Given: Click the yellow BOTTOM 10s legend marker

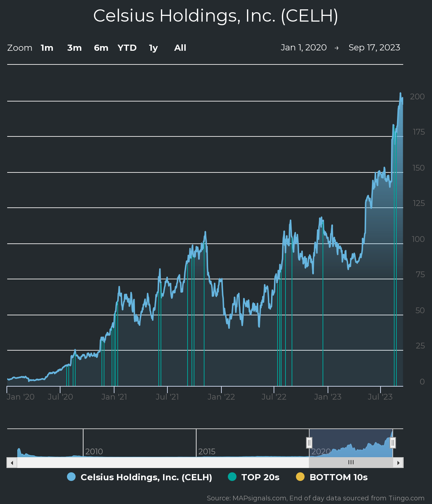Looking at the screenshot, I should tap(300, 477).
